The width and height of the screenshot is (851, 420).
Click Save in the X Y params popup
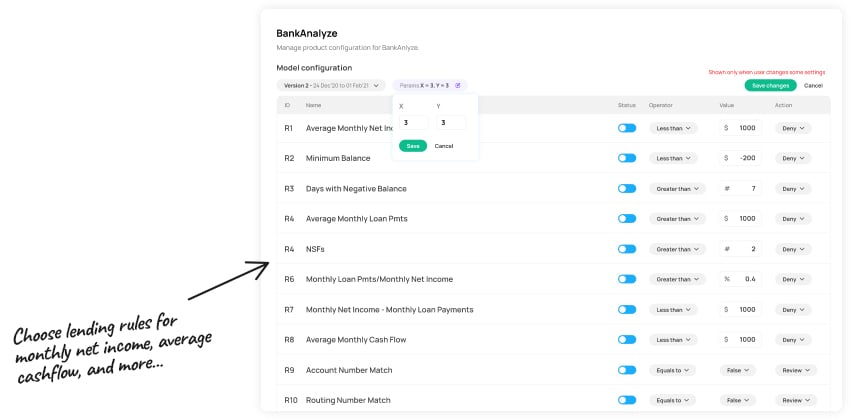pyautogui.click(x=413, y=146)
